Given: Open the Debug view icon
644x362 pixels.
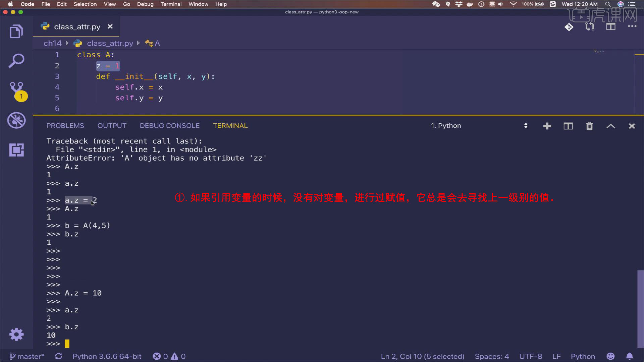Looking at the screenshot, I should [16, 120].
